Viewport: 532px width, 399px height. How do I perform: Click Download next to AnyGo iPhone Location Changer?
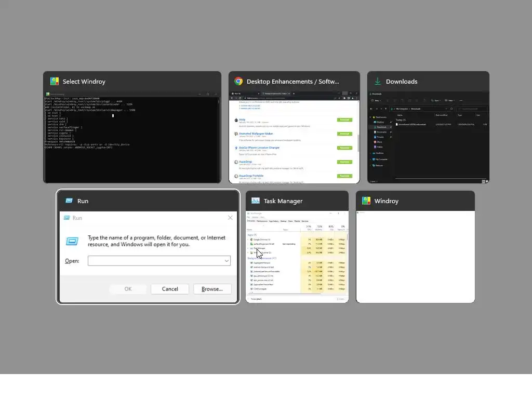(344, 148)
